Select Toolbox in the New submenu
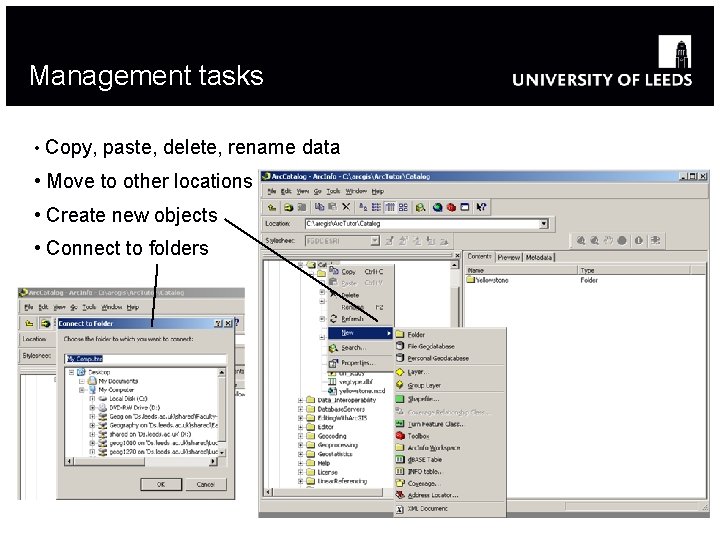720x540 pixels. click(x=450, y=436)
